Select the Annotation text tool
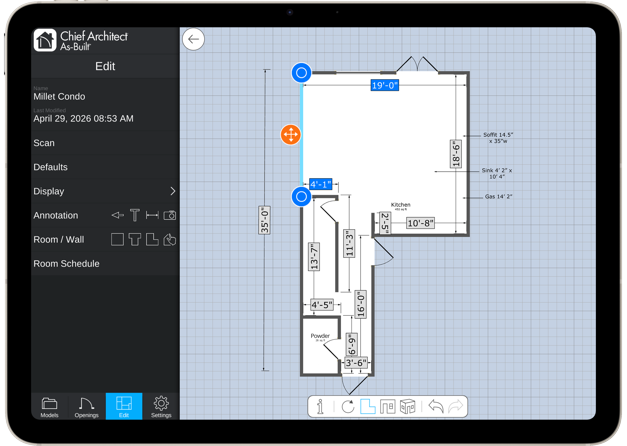 point(135,215)
